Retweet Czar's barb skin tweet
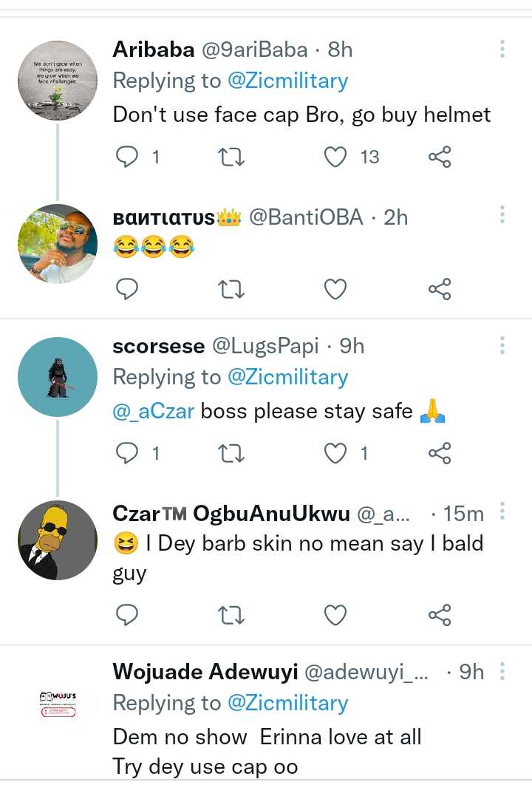This screenshot has width=532, height=799. pyautogui.click(x=233, y=614)
